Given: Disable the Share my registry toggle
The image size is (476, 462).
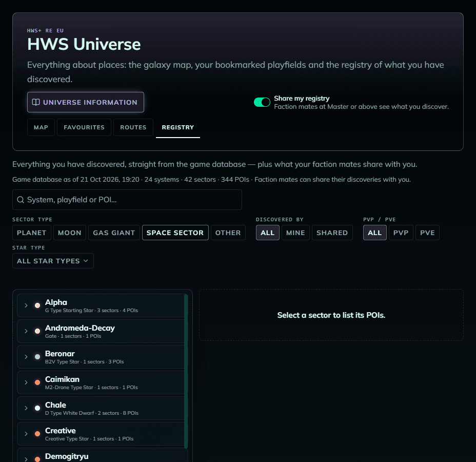Looking at the screenshot, I should pos(262,102).
